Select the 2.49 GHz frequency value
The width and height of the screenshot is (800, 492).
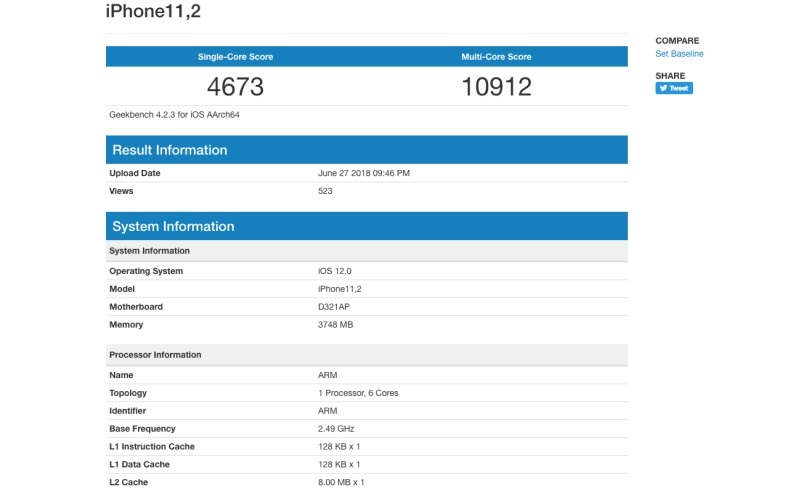tap(336, 429)
